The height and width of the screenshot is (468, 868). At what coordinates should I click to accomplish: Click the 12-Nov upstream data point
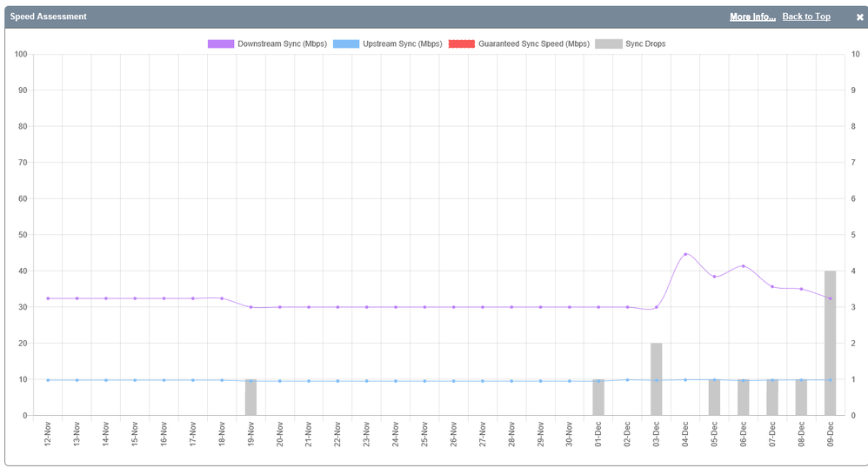(x=48, y=380)
